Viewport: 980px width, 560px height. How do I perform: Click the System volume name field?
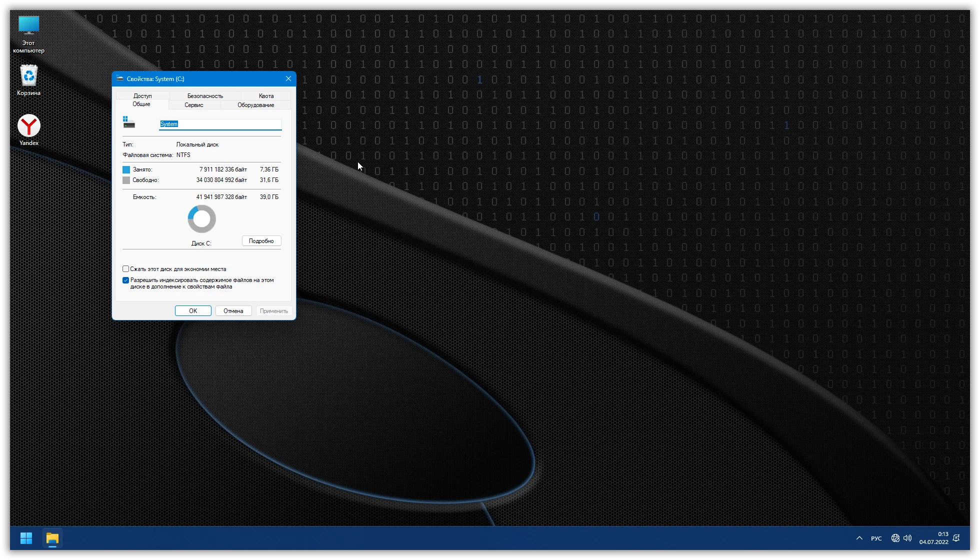(x=220, y=124)
